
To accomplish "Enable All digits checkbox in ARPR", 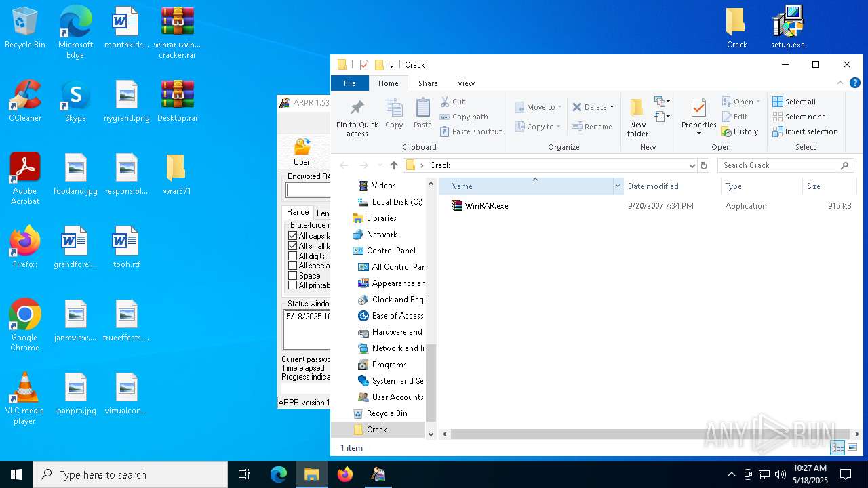I will [293, 256].
